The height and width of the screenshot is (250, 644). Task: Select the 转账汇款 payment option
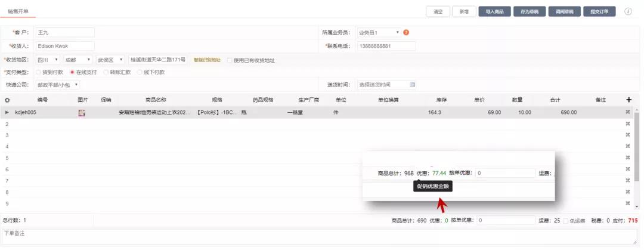click(106, 72)
